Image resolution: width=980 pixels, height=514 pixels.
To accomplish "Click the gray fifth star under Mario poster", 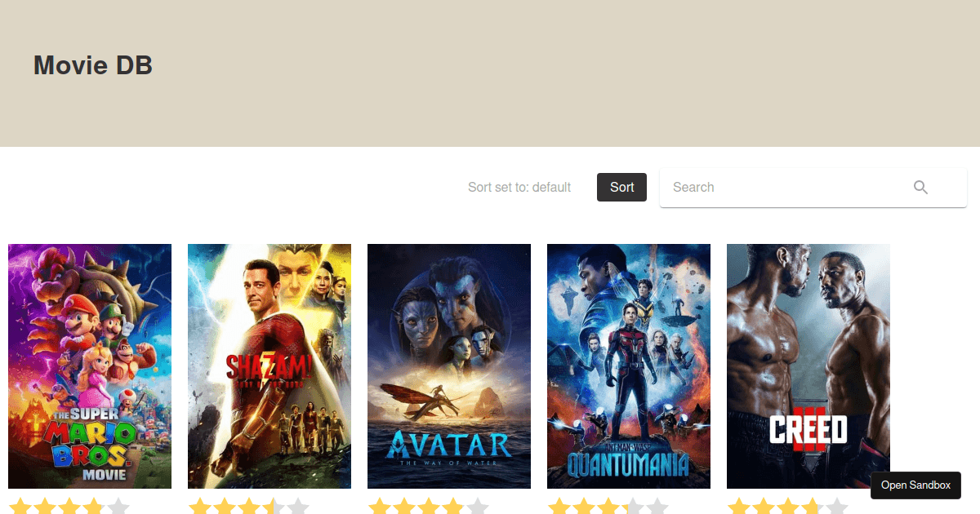I will [118, 507].
